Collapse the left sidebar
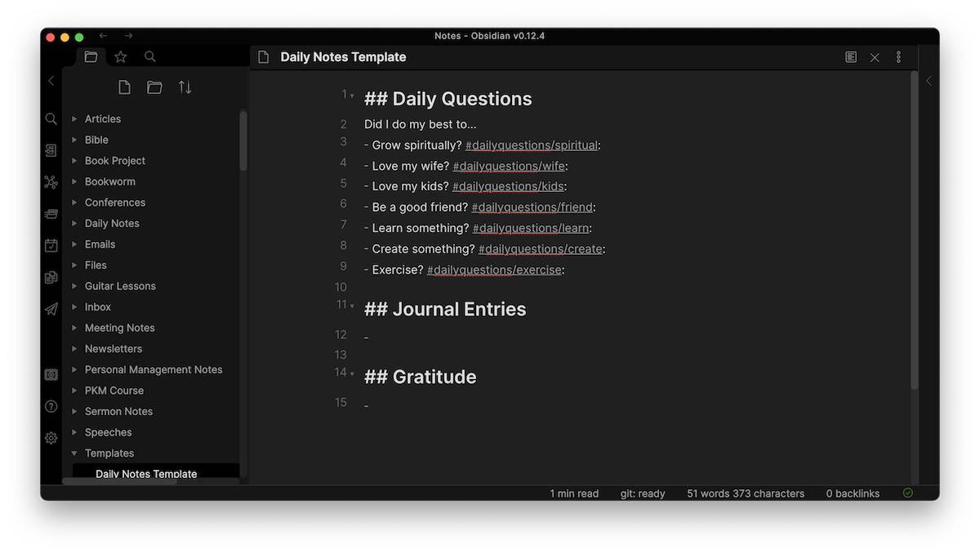 51,81
